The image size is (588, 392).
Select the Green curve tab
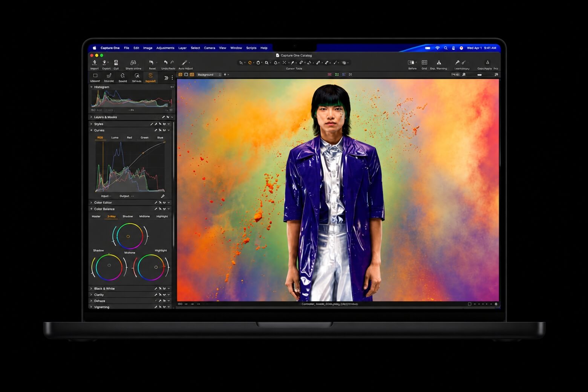click(144, 138)
